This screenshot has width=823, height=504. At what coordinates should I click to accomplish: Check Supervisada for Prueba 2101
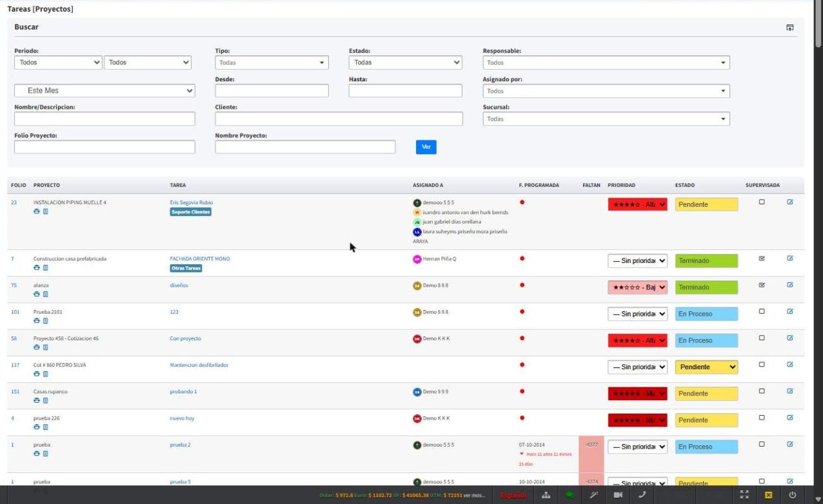coord(762,311)
